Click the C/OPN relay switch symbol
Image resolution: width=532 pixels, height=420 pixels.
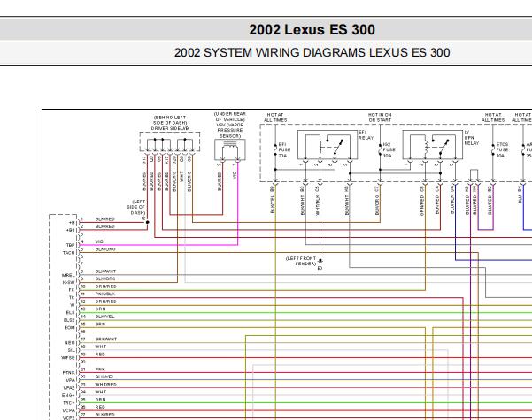[432, 145]
